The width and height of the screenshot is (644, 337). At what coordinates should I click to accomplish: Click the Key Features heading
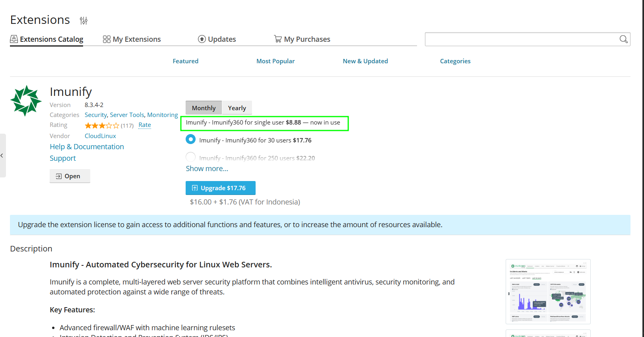click(72, 310)
